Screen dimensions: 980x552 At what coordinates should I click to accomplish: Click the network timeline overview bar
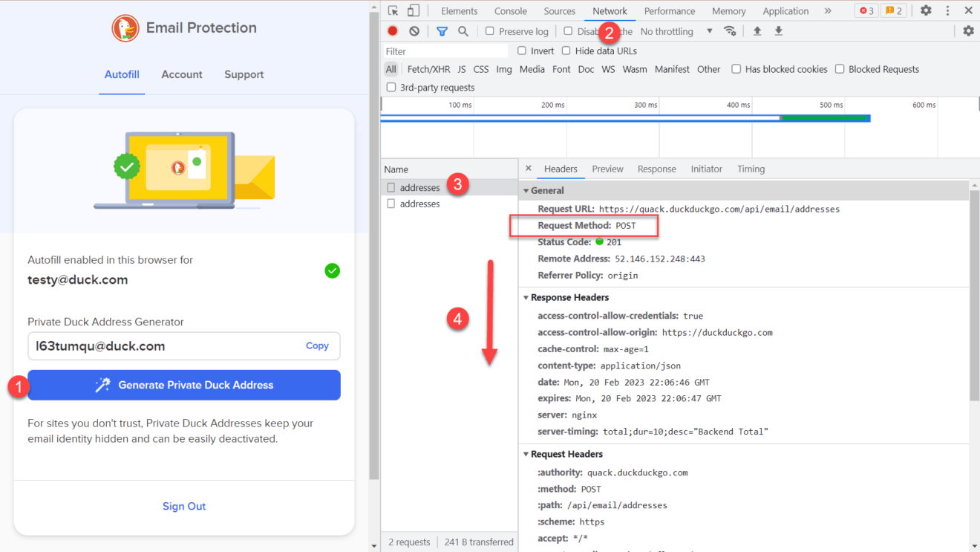click(x=625, y=118)
